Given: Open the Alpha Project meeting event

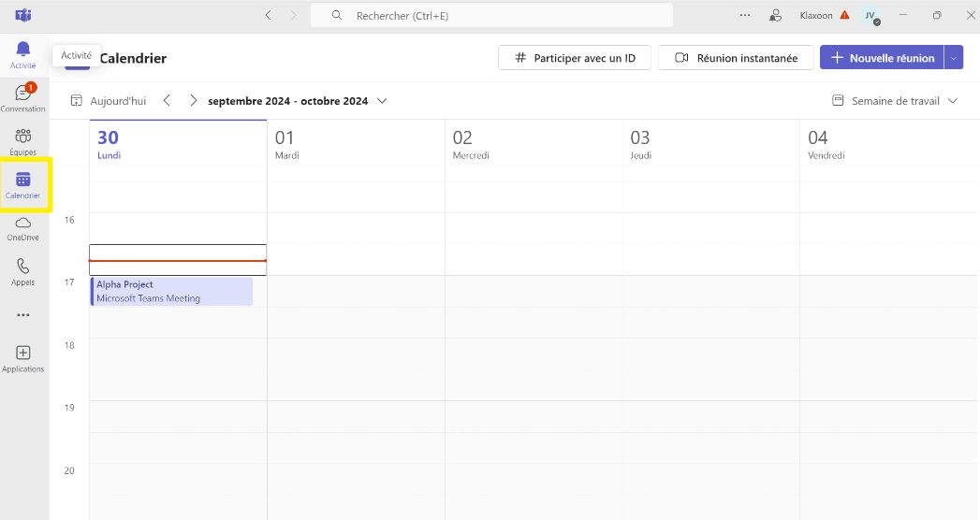Looking at the screenshot, I should (171, 291).
